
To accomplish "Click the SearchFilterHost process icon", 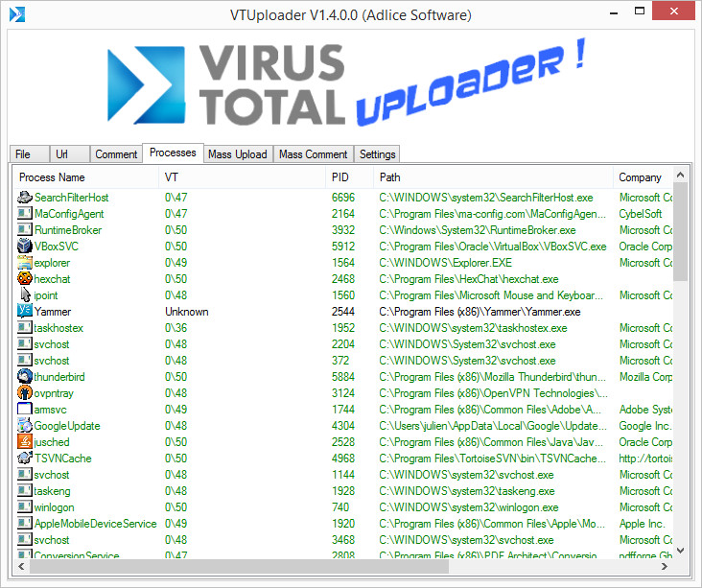I will pyautogui.click(x=25, y=198).
